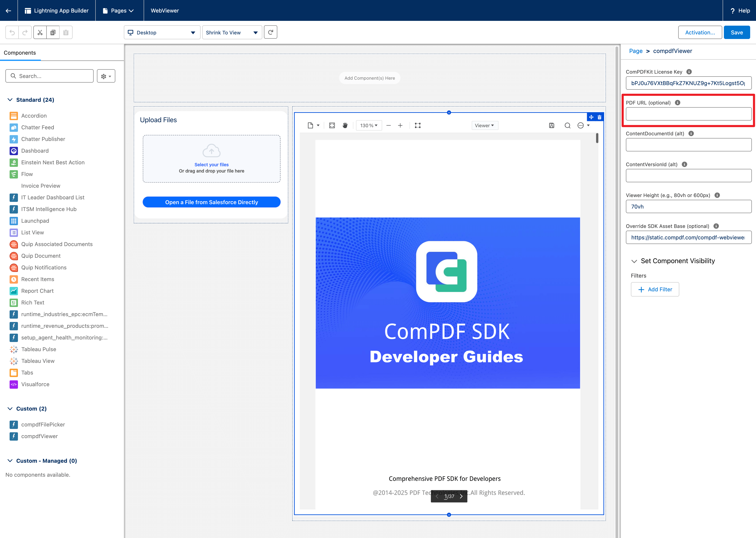This screenshot has height=538, width=756.
Task: Open the Viewer mode dropdown
Action: point(485,125)
